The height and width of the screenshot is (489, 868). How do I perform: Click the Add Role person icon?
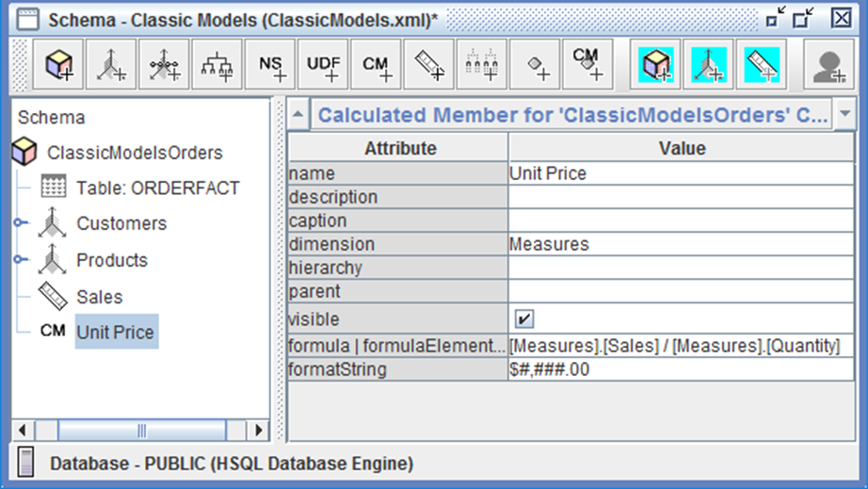828,65
